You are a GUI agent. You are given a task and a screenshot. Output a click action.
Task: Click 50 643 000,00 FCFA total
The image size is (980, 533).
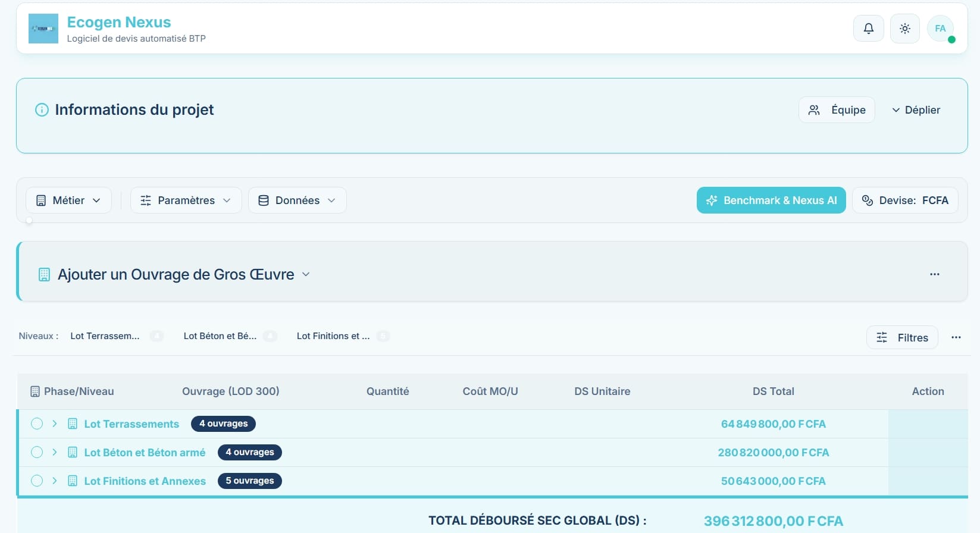click(774, 481)
